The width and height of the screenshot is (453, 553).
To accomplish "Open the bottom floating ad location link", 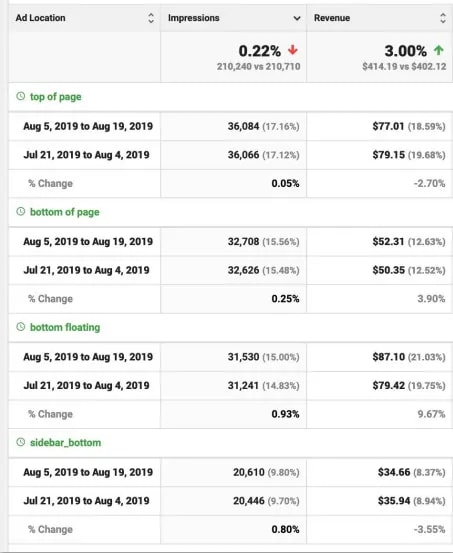I will click(x=65, y=327).
